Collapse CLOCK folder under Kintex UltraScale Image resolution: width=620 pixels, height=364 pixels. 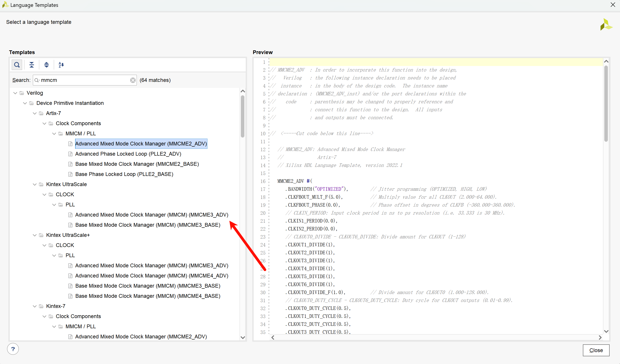point(44,194)
